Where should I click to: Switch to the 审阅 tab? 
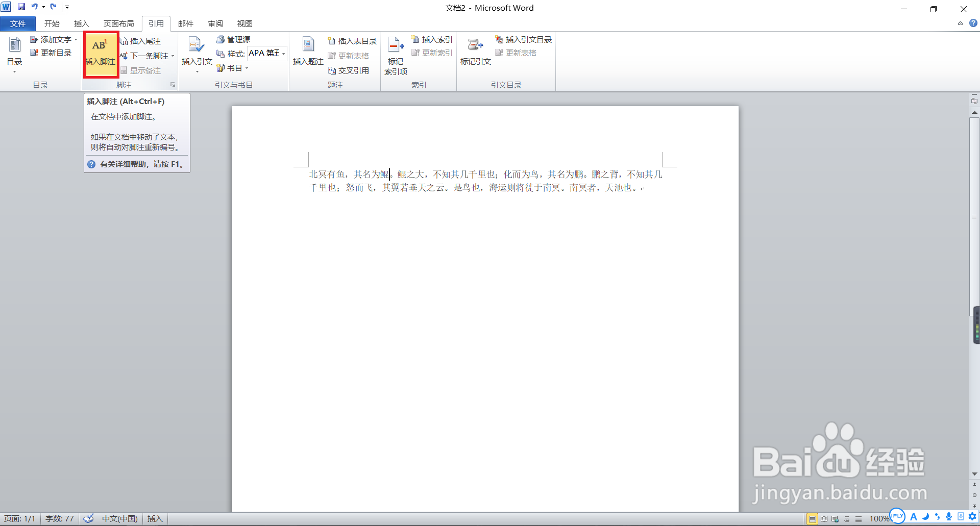coord(215,23)
